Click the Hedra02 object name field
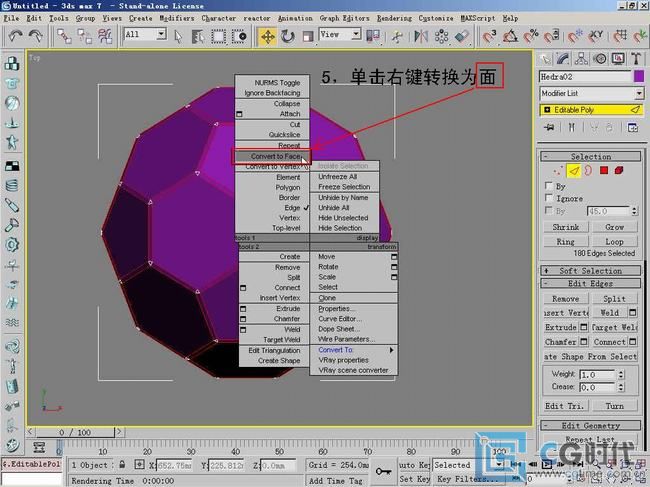 (585, 77)
